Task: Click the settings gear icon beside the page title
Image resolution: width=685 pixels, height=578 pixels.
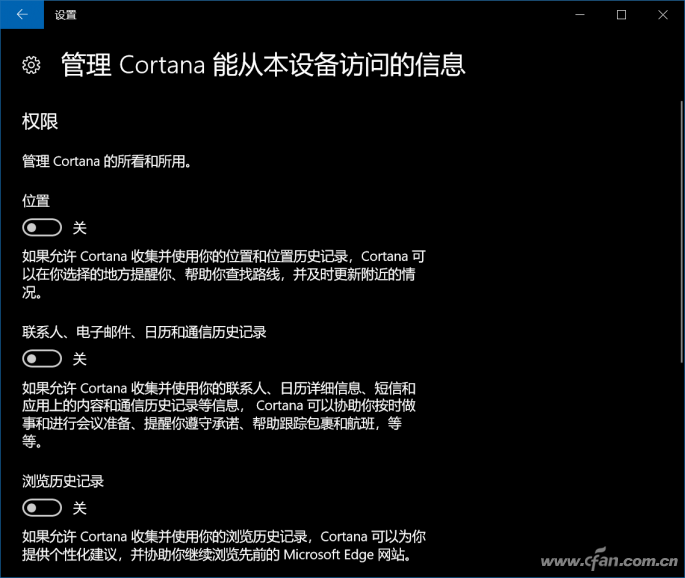Action: [x=31, y=65]
